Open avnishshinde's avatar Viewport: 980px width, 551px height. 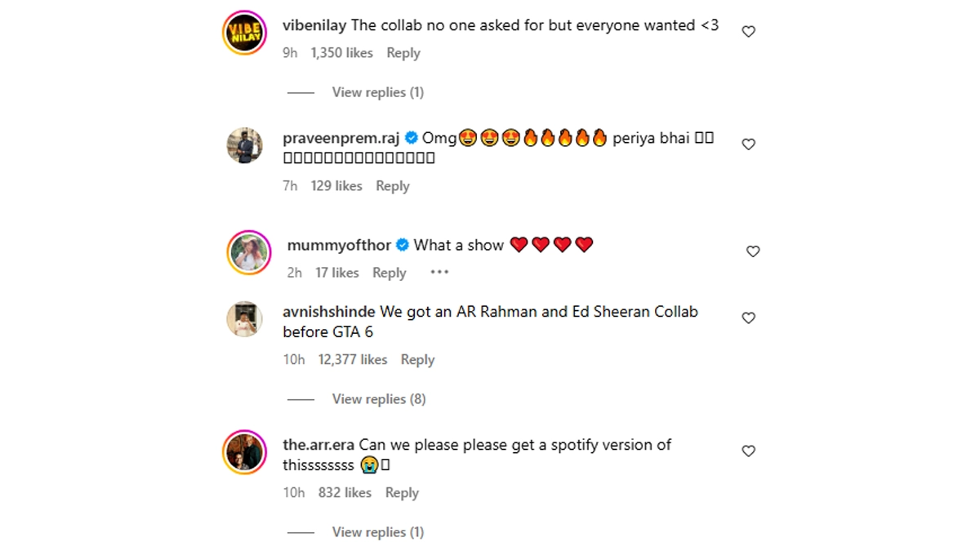tap(244, 319)
